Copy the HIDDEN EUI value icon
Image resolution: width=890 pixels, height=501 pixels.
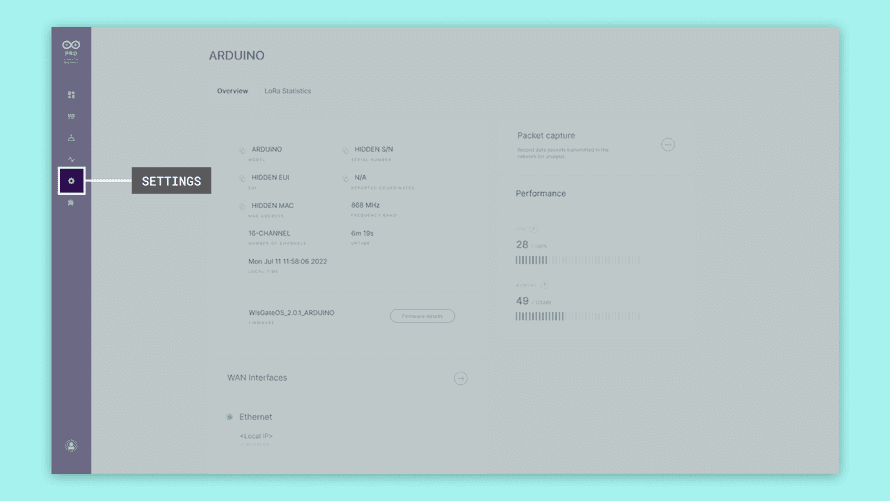click(x=242, y=179)
